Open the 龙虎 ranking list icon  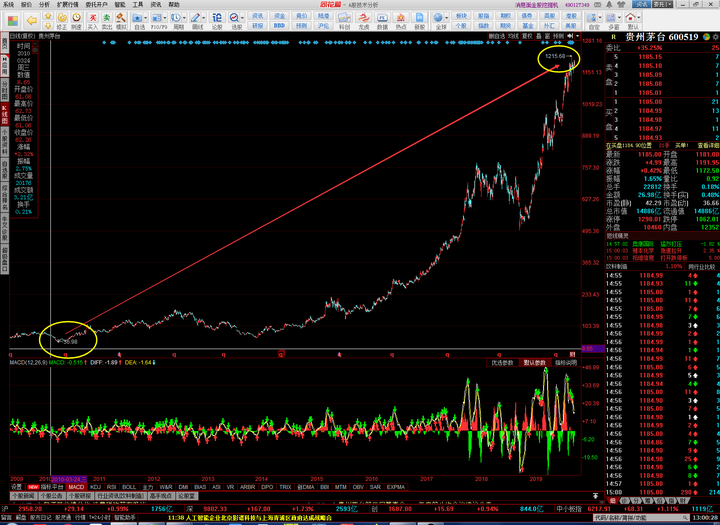point(364,21)
